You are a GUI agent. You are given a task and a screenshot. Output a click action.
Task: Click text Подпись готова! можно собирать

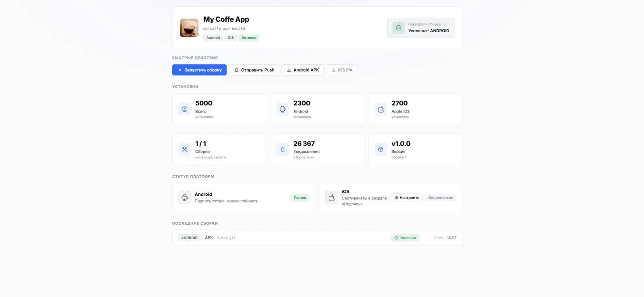point(226,201)
